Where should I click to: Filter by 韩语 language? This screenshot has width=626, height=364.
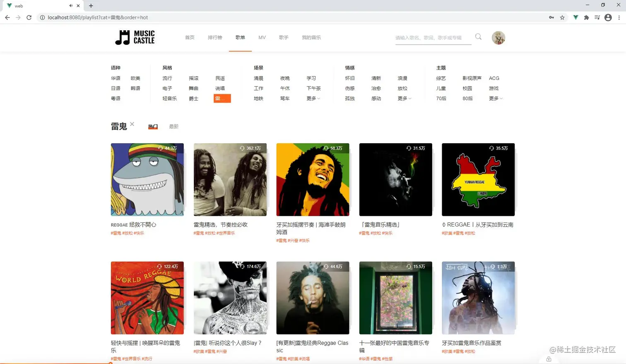135,88
